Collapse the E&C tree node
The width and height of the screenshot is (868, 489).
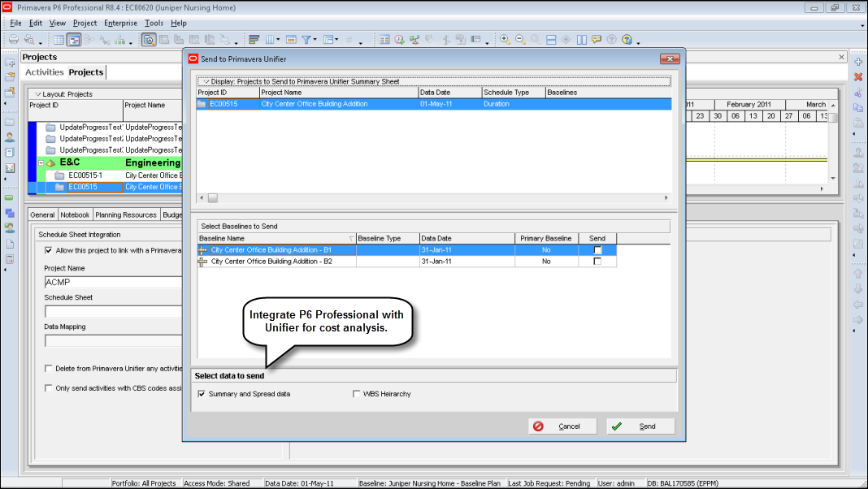pos(41,163)
